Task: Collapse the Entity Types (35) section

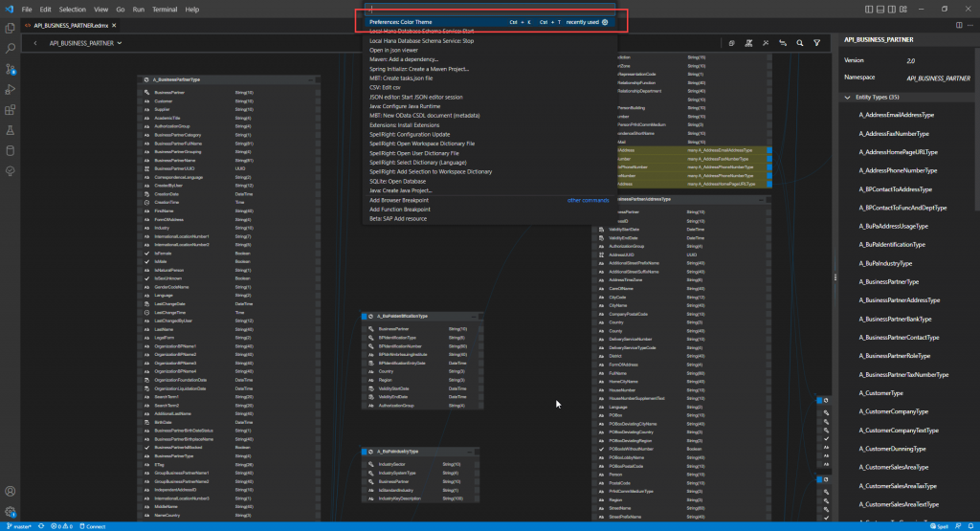Action: [848, 98]
